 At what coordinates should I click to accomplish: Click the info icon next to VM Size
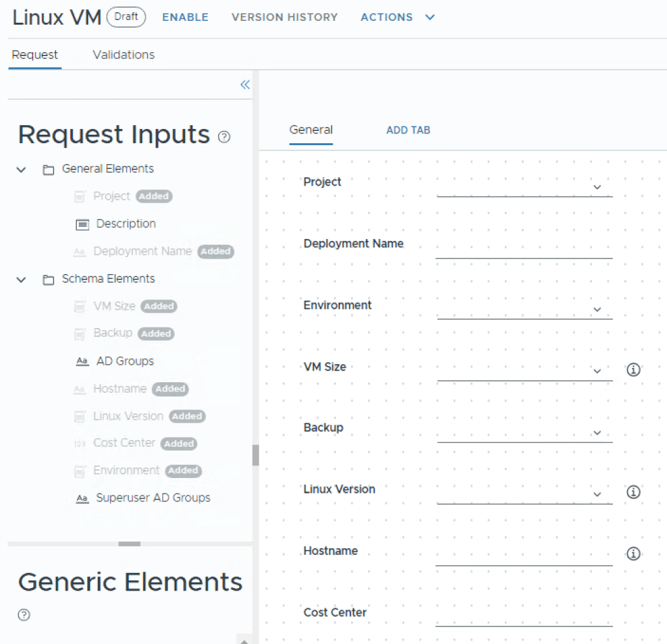(x=633, y=370)
